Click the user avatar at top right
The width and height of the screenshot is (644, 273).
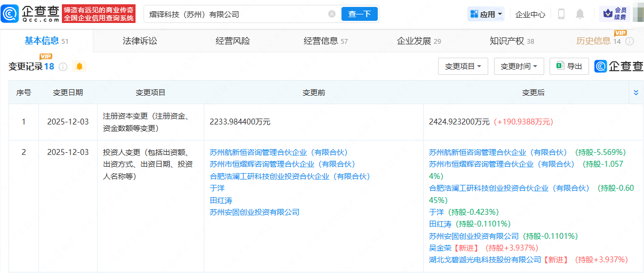[638, 13]
